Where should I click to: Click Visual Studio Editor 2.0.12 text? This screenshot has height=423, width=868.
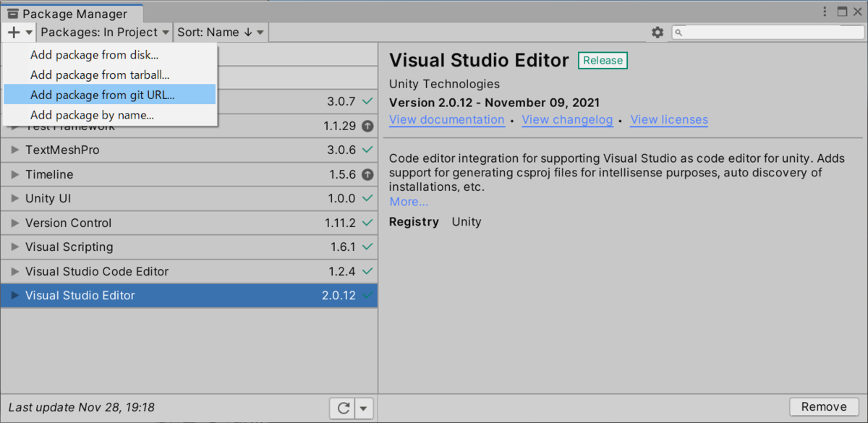[x=339, y=295]
